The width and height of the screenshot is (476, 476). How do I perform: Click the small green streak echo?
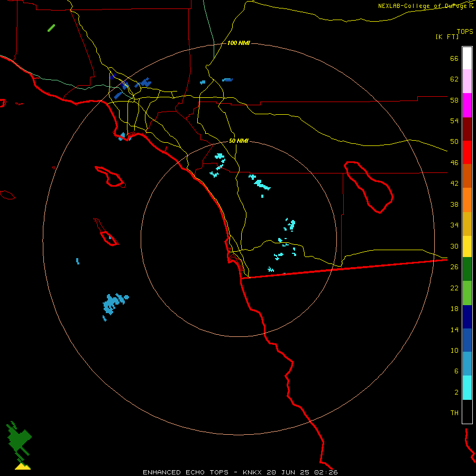click(51, 28)
